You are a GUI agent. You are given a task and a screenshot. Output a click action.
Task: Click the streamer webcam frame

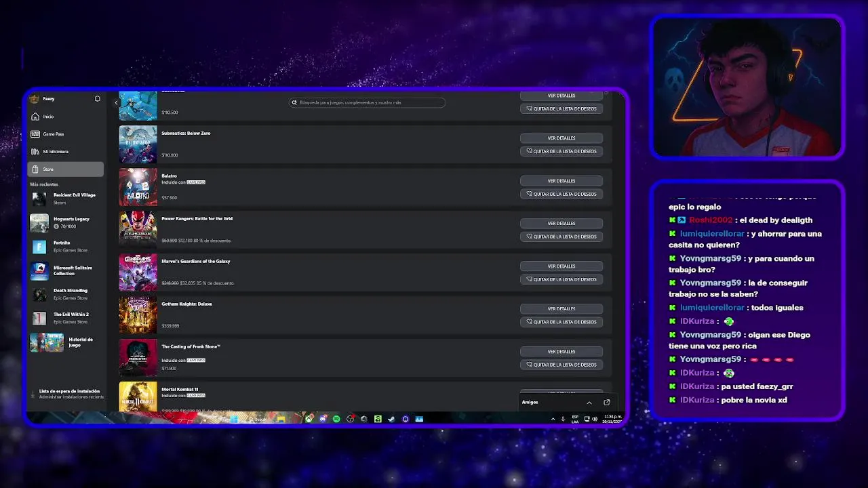747,88
